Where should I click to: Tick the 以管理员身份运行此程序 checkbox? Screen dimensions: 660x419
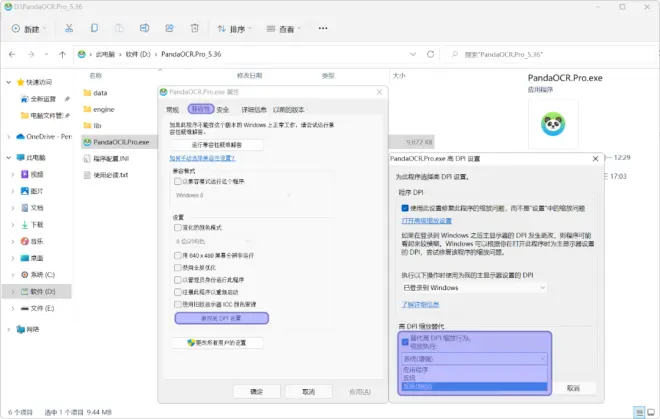click(x=178, y=280)
